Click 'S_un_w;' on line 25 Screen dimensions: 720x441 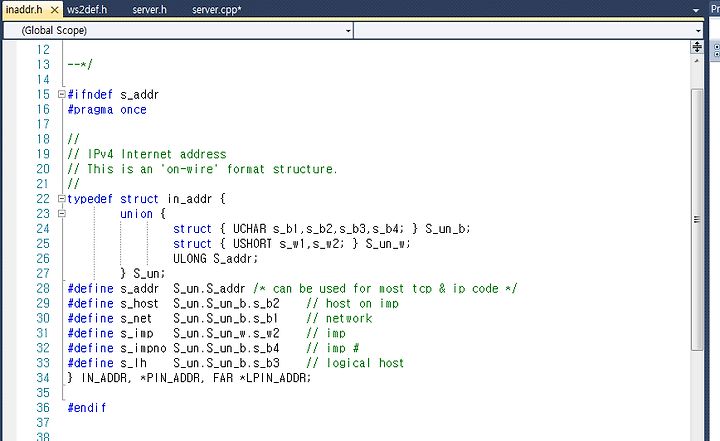tap(388, 243)
